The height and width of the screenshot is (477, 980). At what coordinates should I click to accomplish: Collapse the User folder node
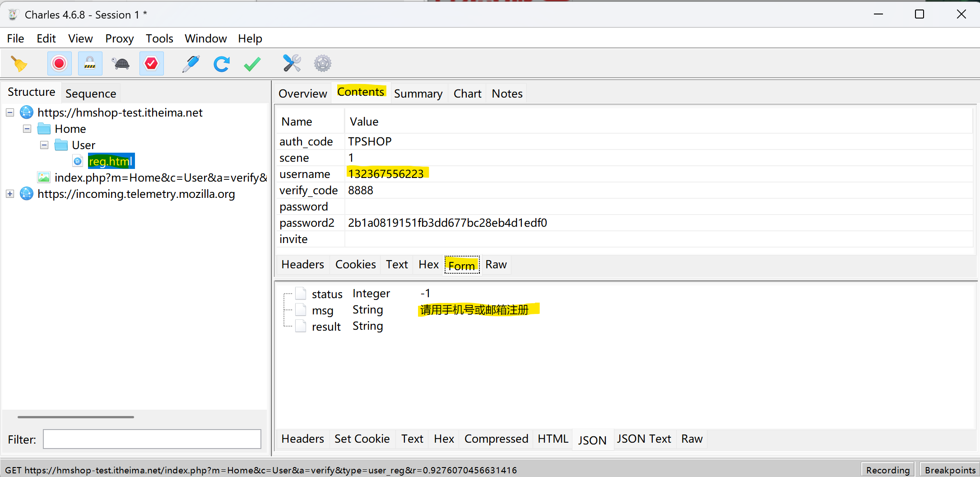pyautogui.click(x=44, y=145)
